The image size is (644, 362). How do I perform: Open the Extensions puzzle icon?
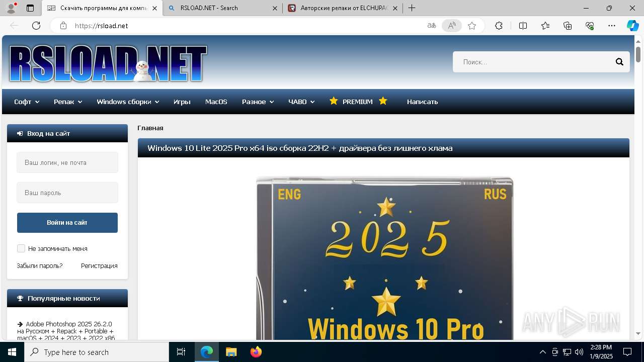499,26
